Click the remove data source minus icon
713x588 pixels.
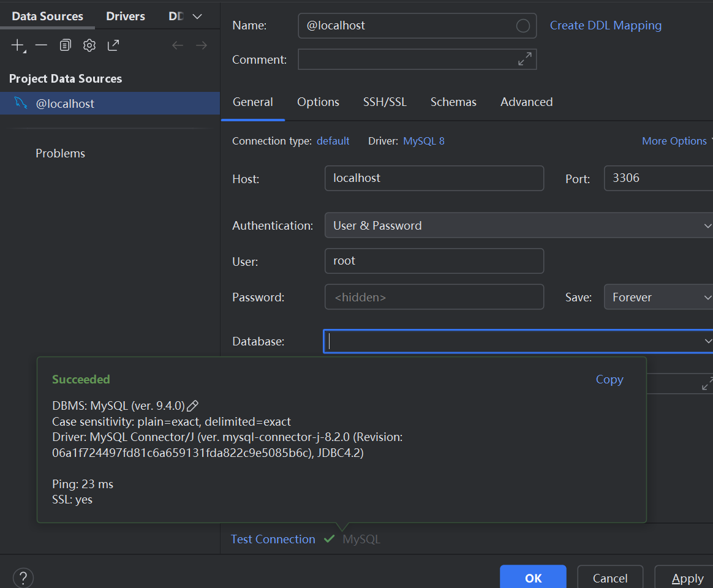tap(41, 45)
